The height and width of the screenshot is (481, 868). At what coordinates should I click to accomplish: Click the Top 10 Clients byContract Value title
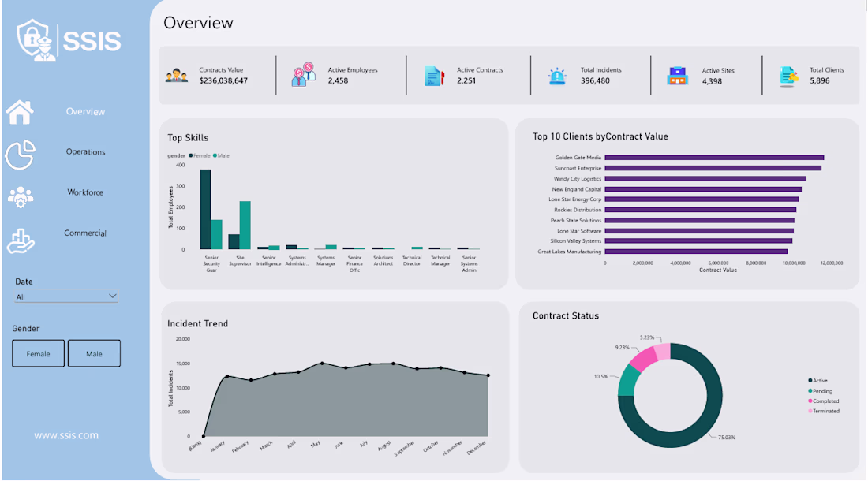[600, 136]
